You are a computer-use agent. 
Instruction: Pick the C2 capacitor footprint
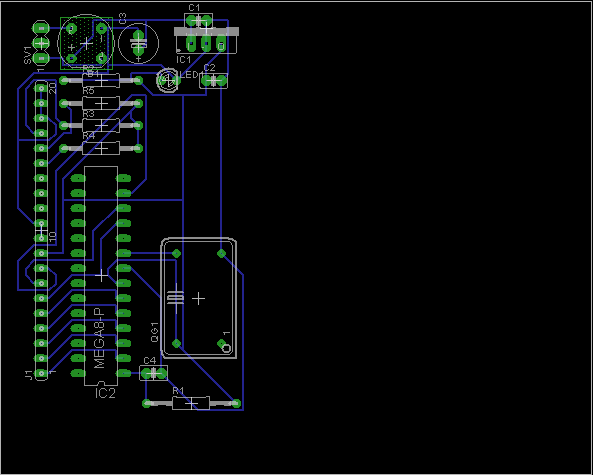[x=214, y=81]
